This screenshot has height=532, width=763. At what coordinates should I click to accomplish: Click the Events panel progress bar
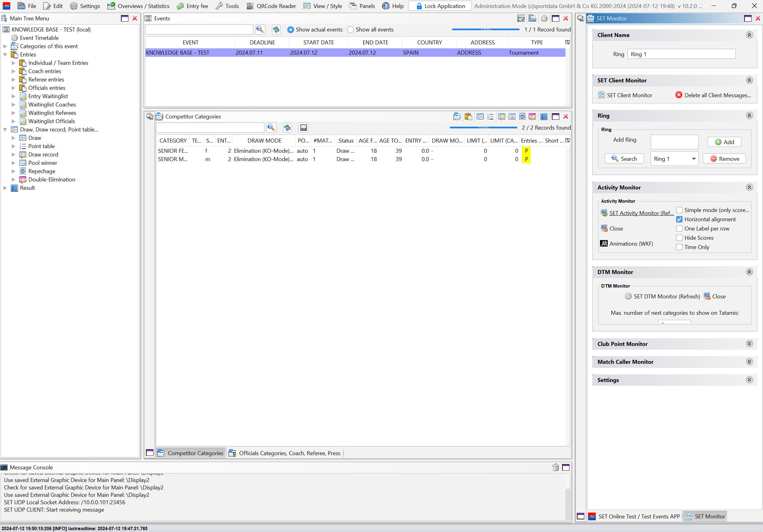click(485, 30)
